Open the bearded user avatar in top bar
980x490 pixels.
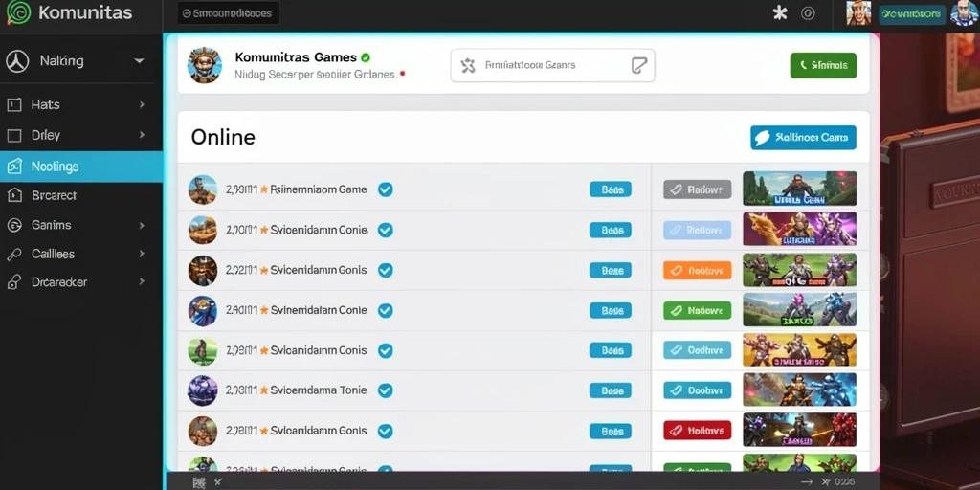pyautogui.click(x=858, y=13)
